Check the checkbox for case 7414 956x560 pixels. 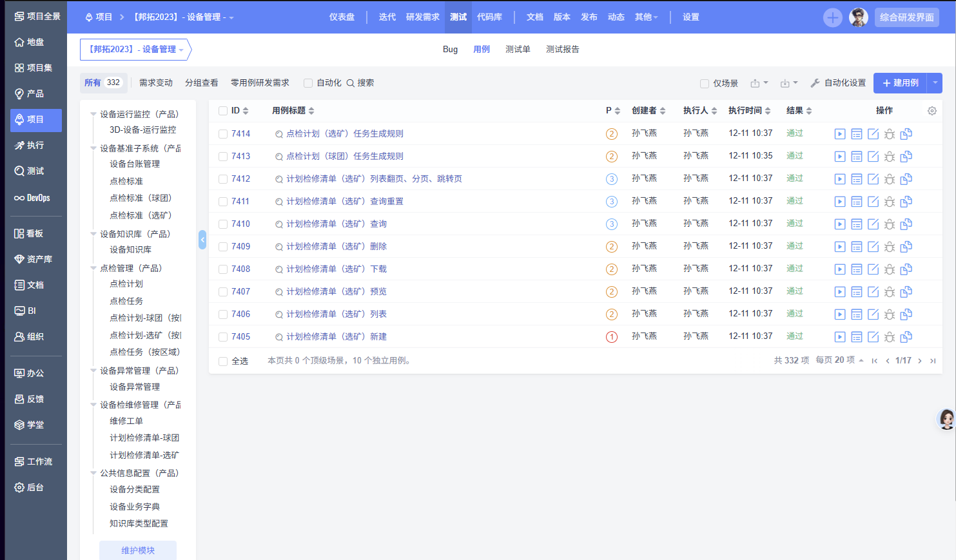(223, 134)
